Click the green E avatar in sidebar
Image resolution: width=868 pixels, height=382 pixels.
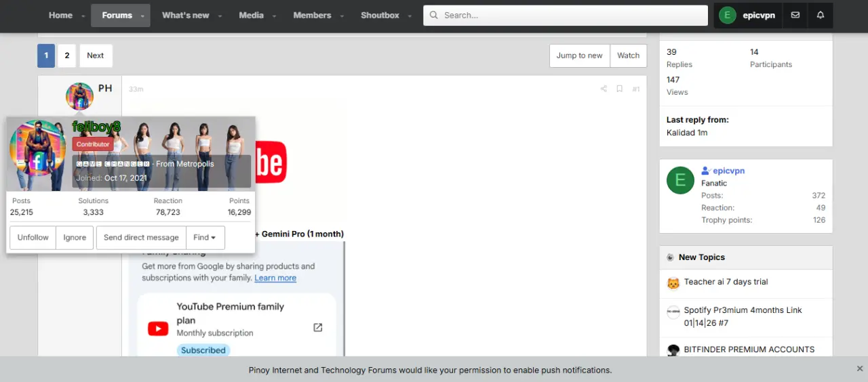680,180
